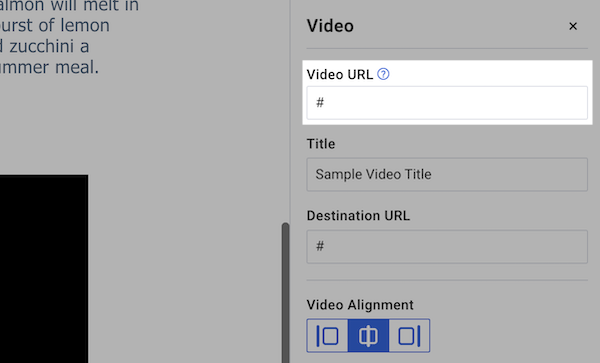
Task: Click the 'ummer meal.' paragraph text
Action: (49, 67)
